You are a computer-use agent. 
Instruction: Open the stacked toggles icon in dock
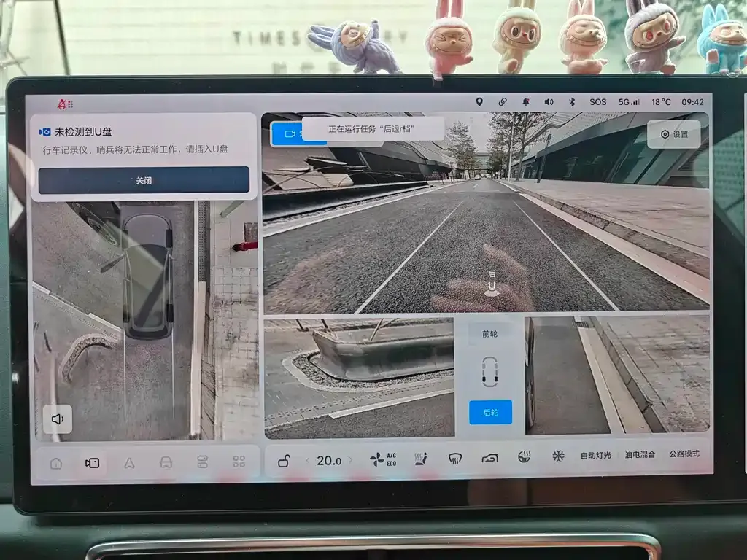pos(203,462)
